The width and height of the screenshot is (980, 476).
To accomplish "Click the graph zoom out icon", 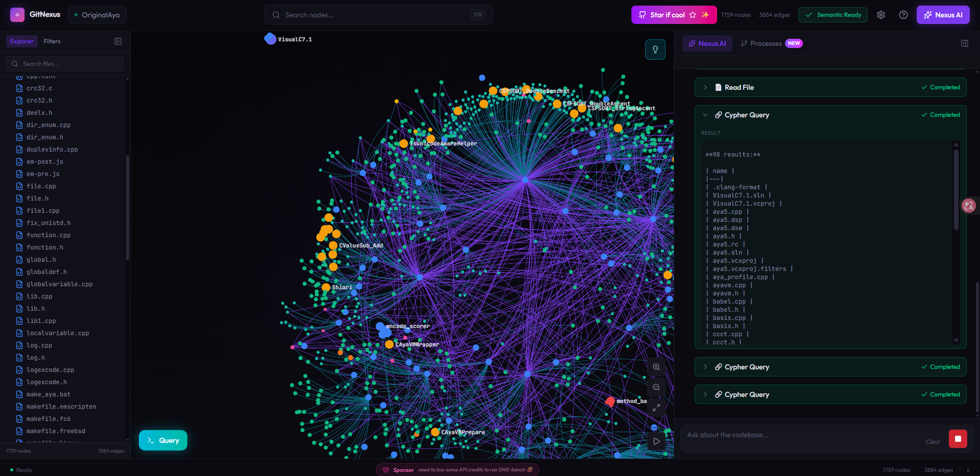I will click(656, 387).
